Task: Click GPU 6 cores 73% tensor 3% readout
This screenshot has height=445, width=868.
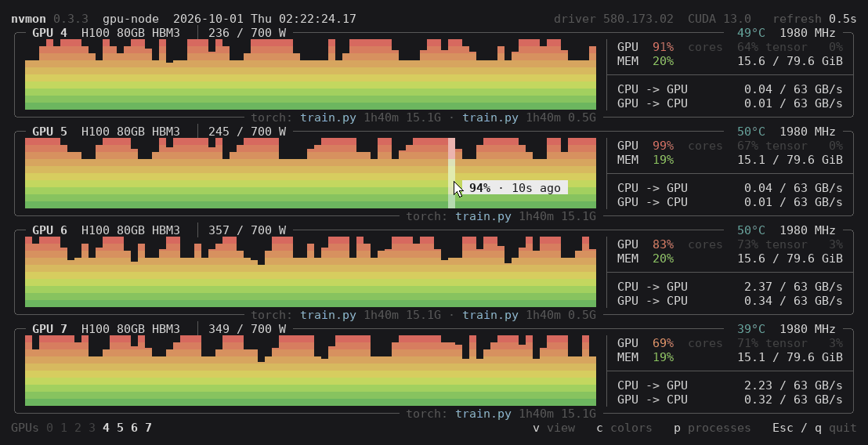Action: click(765, 244)
